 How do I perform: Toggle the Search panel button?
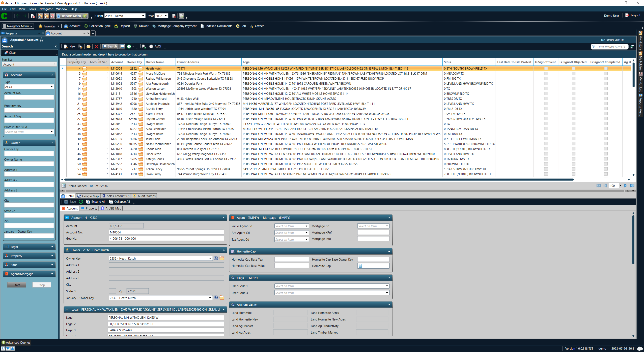[x=110, y=46]
